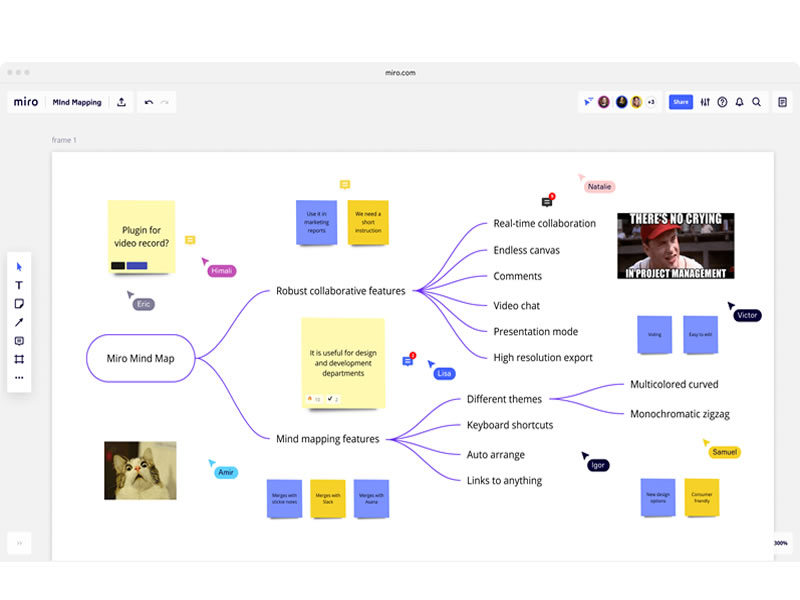Viewport: 800px width, 600px height.
Task: Select the Frame tool
Action: tap(19, 359)
